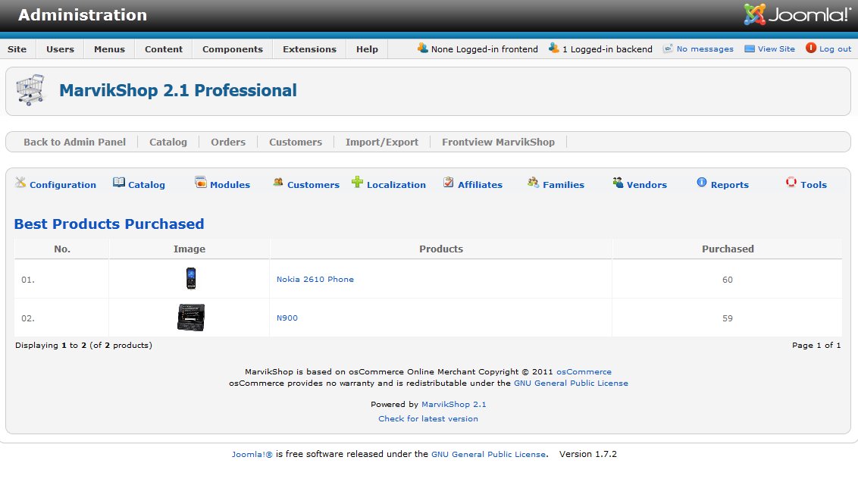Open the Extensions menu
Viewport: 858px width, 504px height.
click(310, 49)
